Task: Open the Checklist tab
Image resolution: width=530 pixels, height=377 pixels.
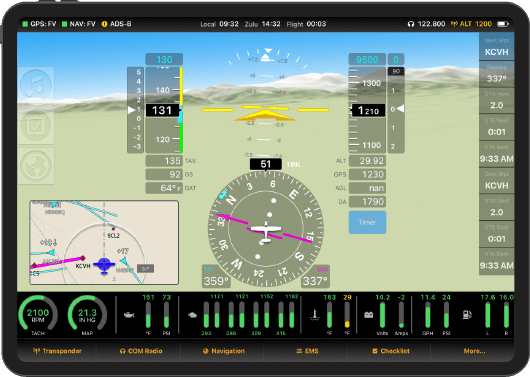Action: (x=391, y=351)
